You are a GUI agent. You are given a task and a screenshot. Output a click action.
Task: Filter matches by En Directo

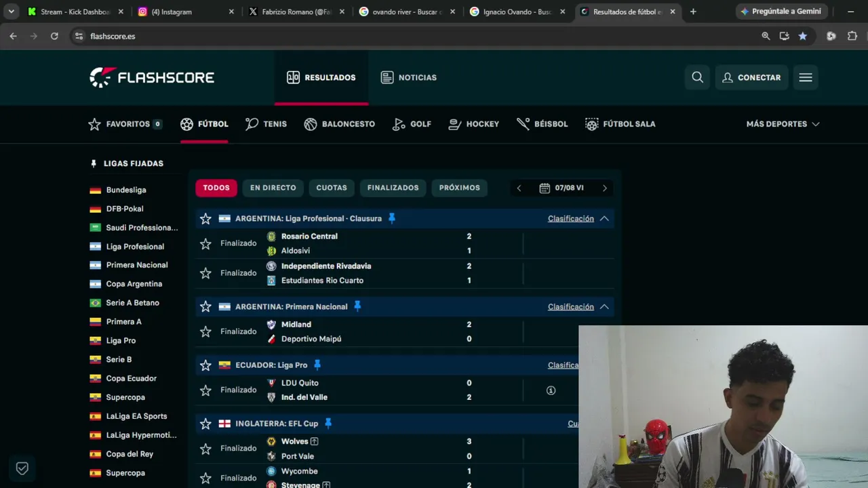click(x=273, y=188)
